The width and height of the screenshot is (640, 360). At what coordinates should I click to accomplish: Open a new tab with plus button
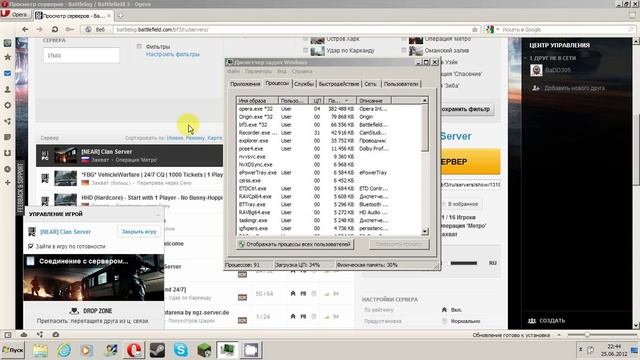(x=120, y=16)
